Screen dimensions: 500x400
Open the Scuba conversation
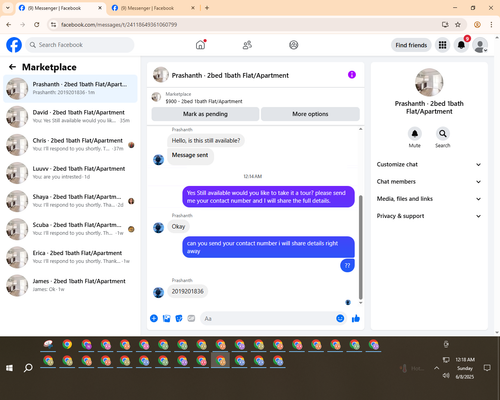tap(70, 229)
